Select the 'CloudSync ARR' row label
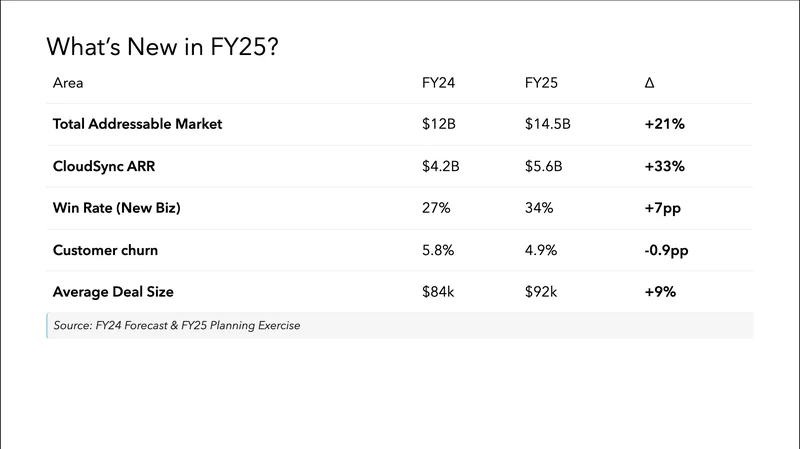 pos(102,166)
